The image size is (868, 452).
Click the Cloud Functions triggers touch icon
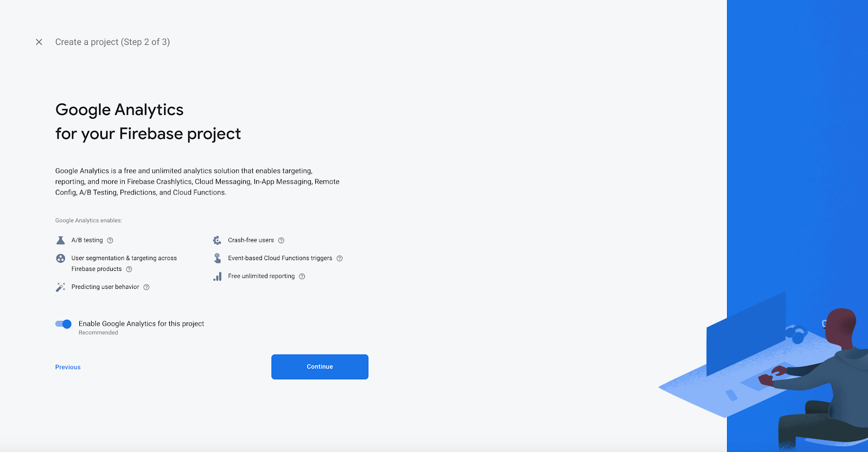217,259
